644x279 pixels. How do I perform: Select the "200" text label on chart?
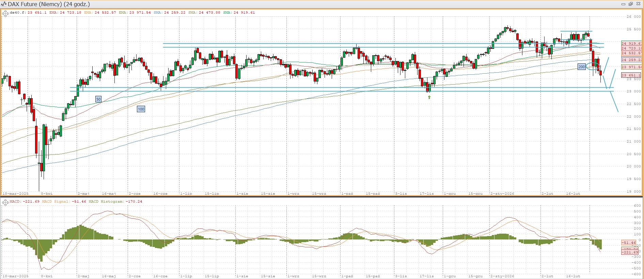click(582, 67)
